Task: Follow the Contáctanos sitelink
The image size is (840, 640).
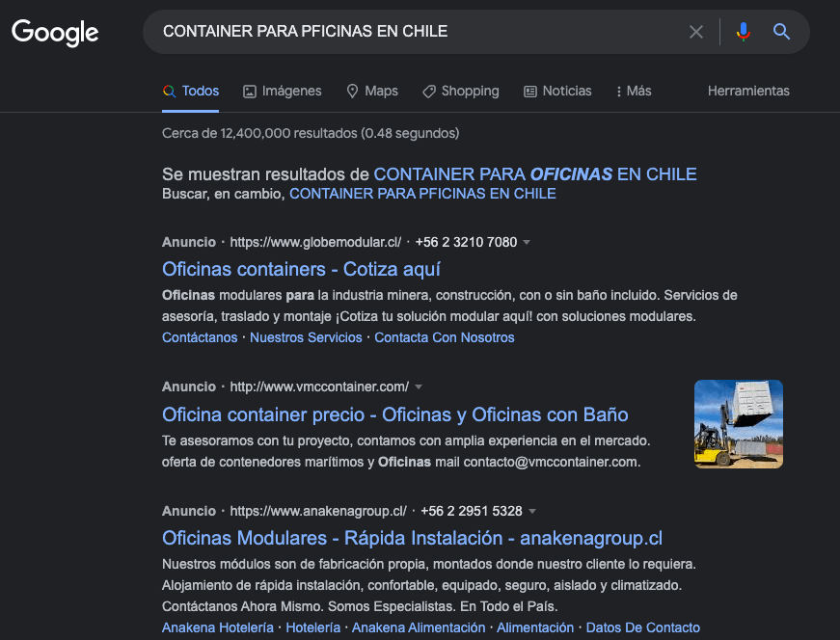Action: (x=200, y=337)
